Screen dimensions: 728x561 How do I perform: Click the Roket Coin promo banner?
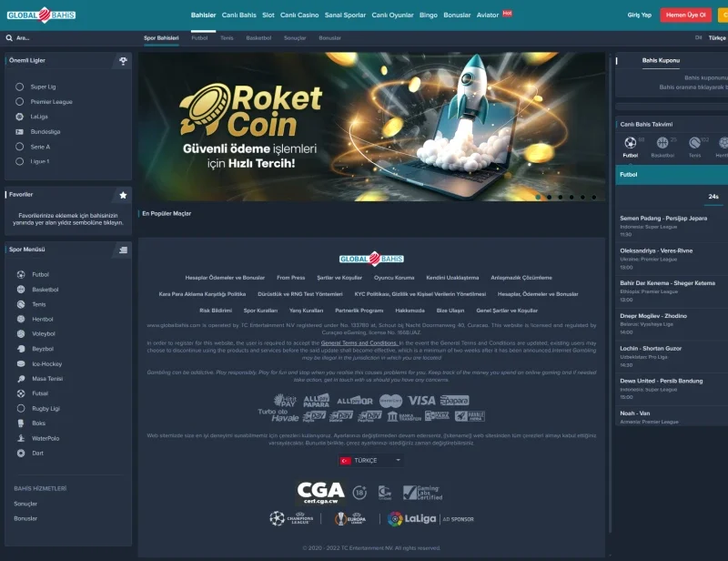[x=372, y=127]
